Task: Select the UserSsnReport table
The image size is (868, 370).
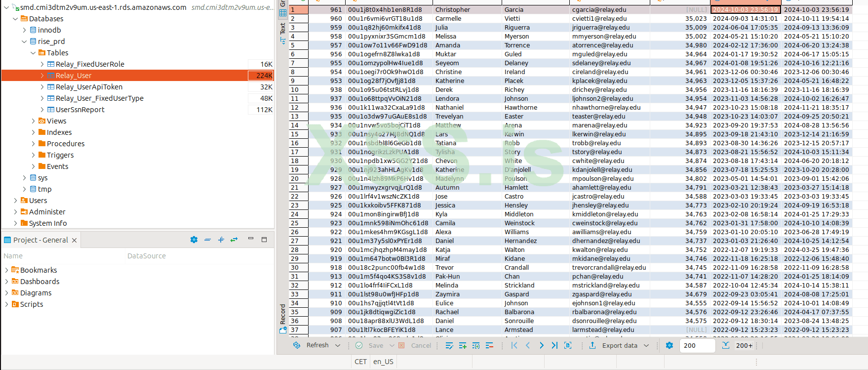Action: [x=80, y=110]
